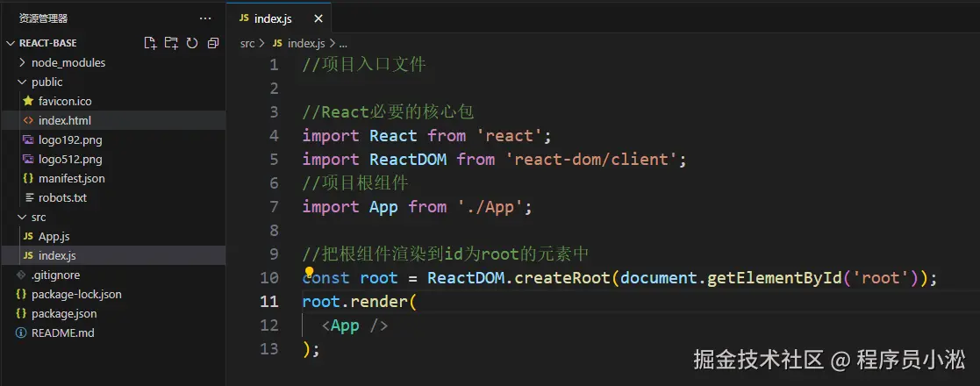
Task: Open the .gitignore file
Action: (55, 275)
